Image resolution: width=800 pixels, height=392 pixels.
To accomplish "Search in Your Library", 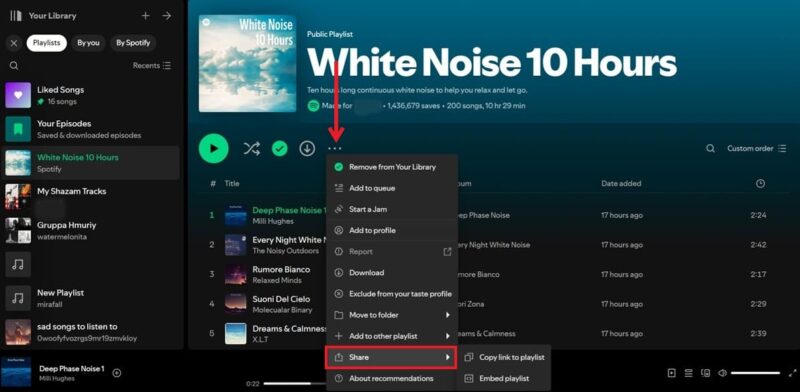I will point(14,66).
